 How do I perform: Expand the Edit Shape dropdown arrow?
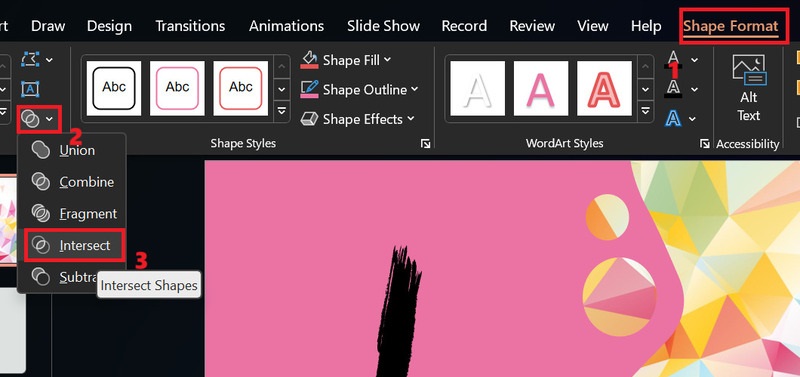(49, 60)
